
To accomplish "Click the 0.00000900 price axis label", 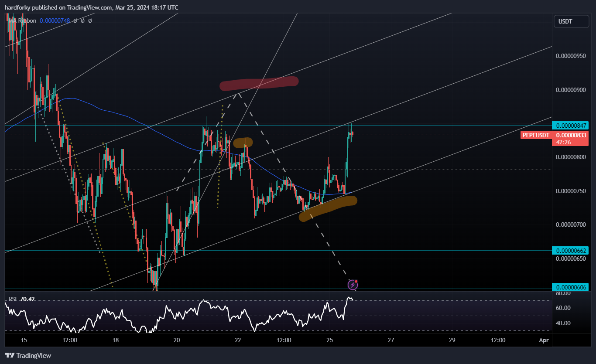I will [x=571, y=90].
